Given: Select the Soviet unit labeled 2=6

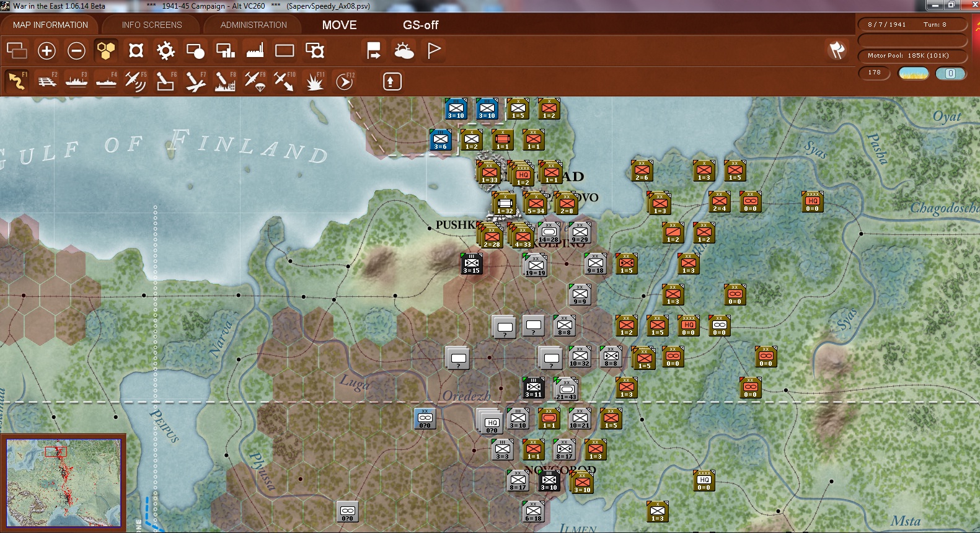Looking at the screenshot, I should click(642, 170).
